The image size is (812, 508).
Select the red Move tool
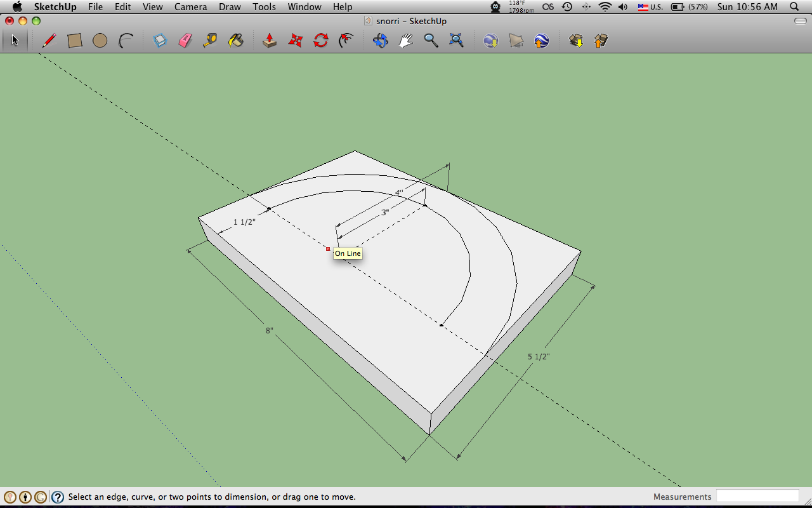[x=296, y=41]
